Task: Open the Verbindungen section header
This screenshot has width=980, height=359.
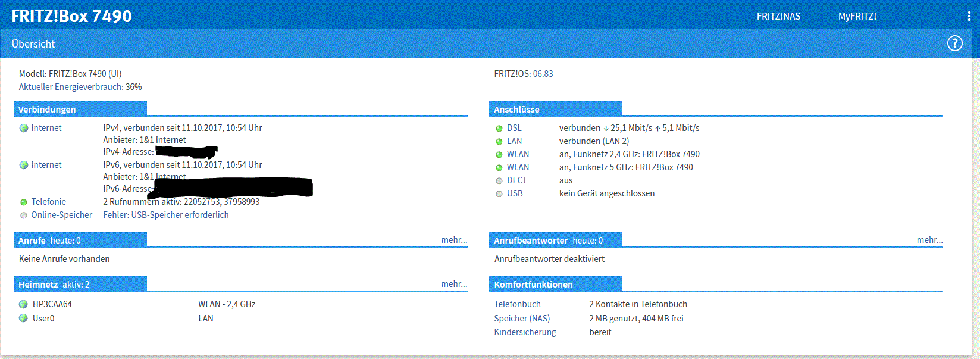Action: [80, 109]
